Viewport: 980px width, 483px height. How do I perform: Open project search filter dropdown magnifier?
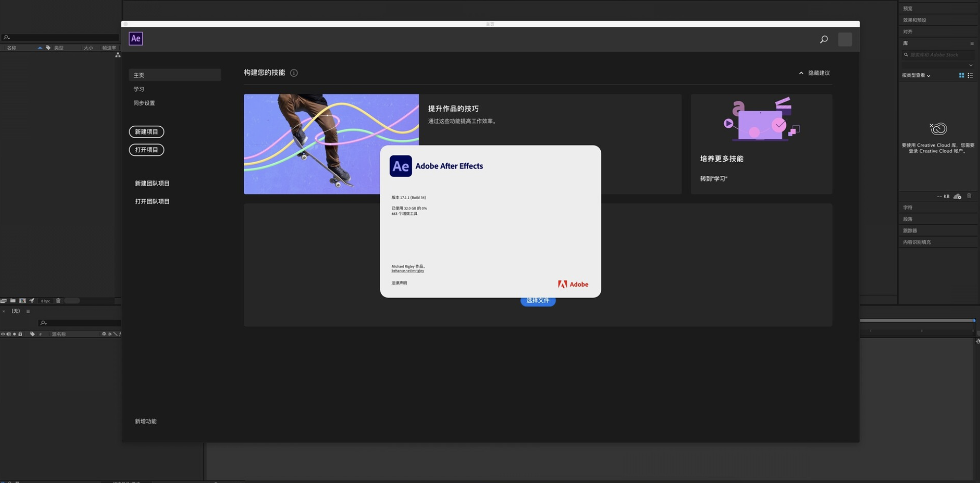6,37
